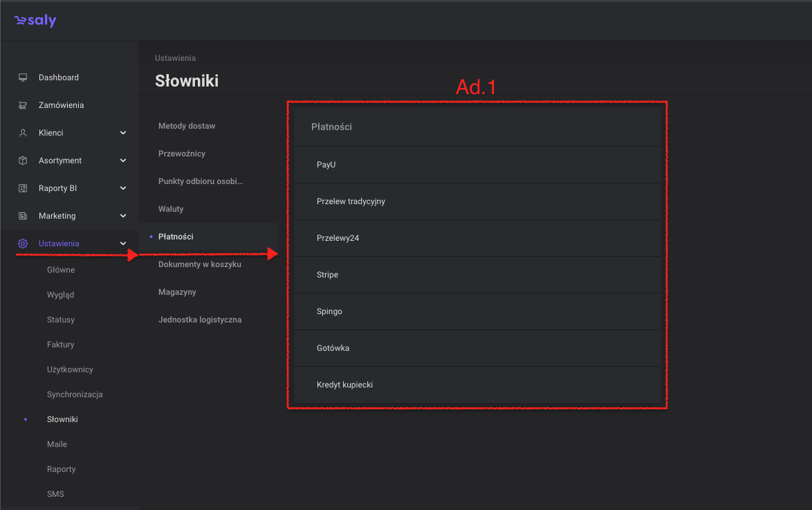
Task: Switch to Metody dostaw section
Action: (187, 126)
